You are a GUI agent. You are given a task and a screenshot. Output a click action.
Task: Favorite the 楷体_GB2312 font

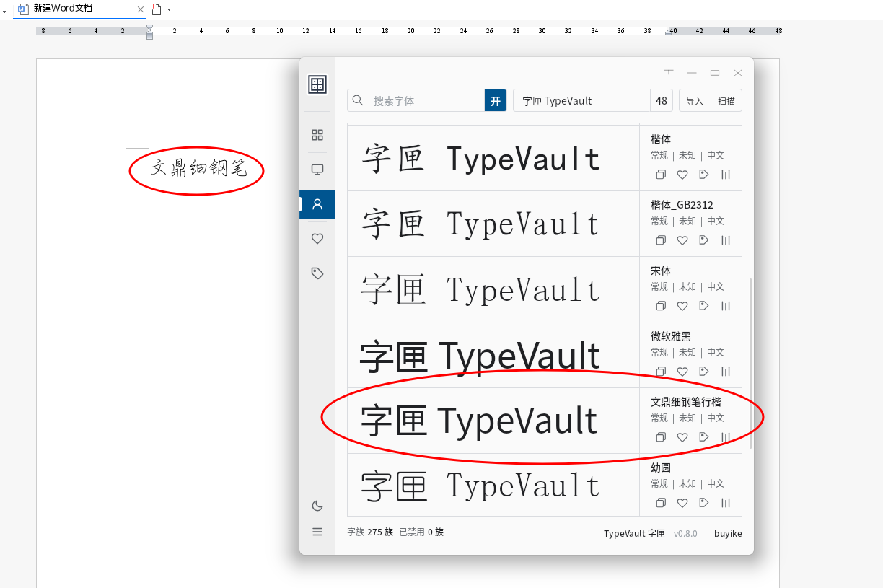click(682, 240)
